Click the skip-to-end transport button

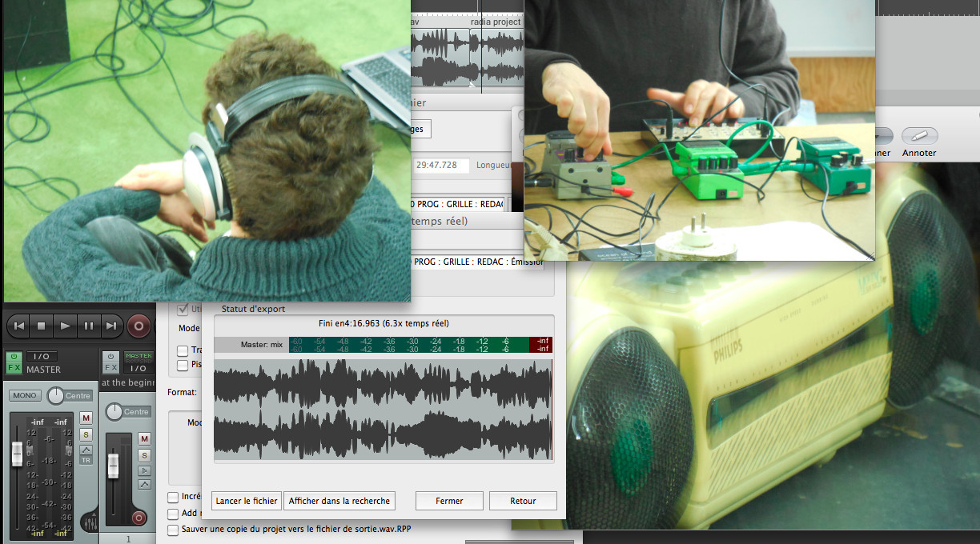click(111, 326)
